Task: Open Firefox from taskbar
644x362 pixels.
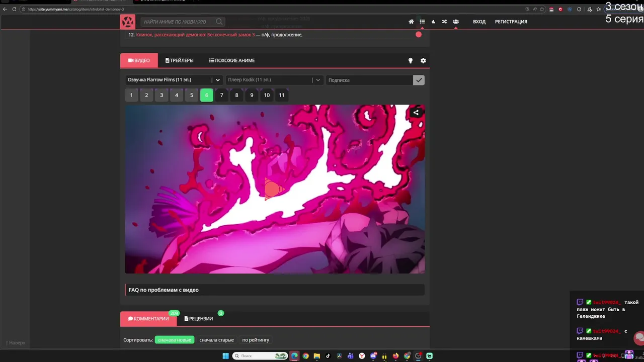Action: pyautogui.click(x=395, y=356)
